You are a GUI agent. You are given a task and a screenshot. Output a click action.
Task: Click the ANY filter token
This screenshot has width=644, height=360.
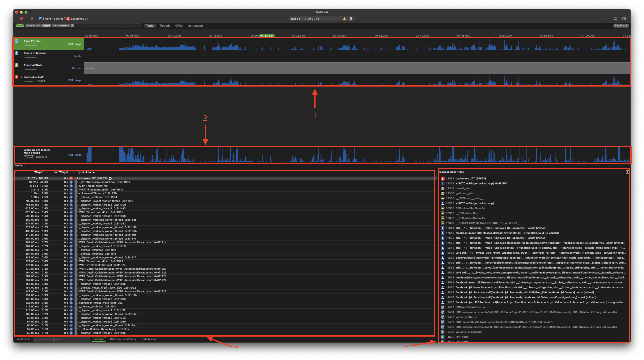pyautogui.click(x=20, y=25)
